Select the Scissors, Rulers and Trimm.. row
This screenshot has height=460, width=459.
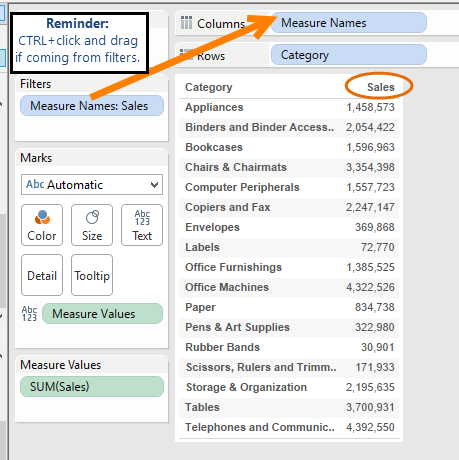(x=261, y=367)
